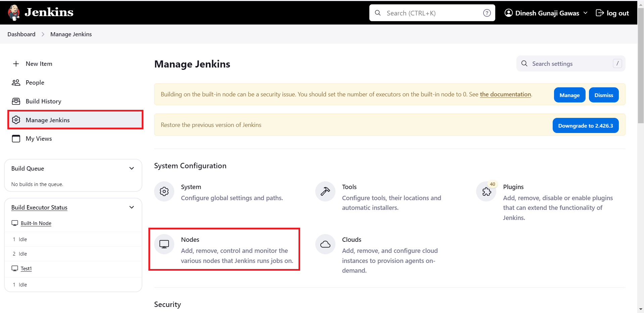The height and width of the screenshot is (313, 644).
Task: Click the Build History inbox icon
Action: tap(16, 101)
